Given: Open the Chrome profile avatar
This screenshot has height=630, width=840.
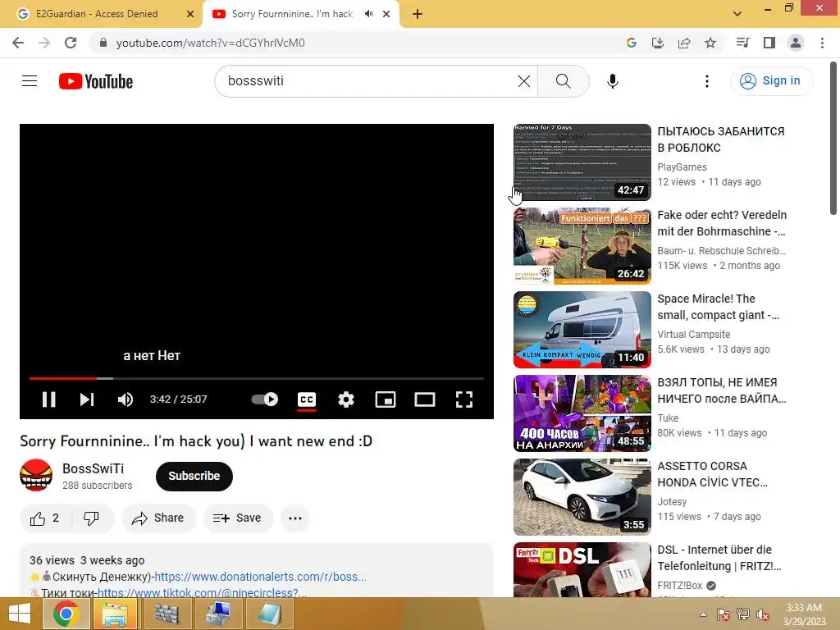Looking at the screenshot, I should coord(796,43).
